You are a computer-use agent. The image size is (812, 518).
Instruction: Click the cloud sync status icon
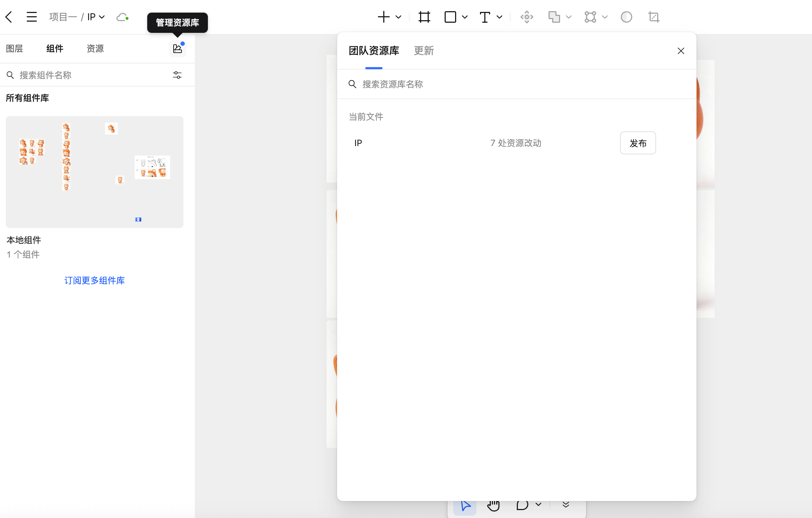[x=122, y=17]
